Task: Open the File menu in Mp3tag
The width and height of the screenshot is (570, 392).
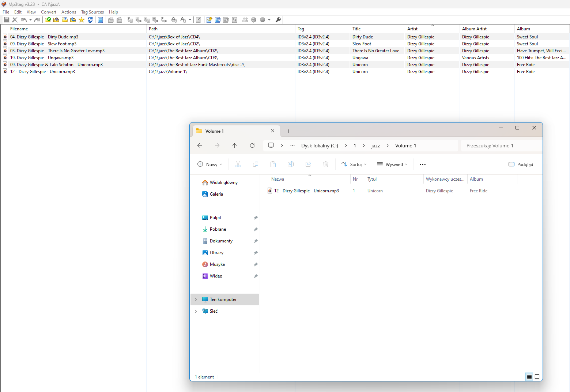Action: click(6, 12)
